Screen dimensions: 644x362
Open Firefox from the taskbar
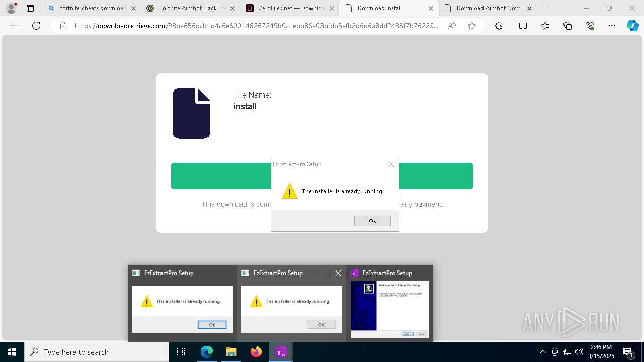(x=256, y=352)
